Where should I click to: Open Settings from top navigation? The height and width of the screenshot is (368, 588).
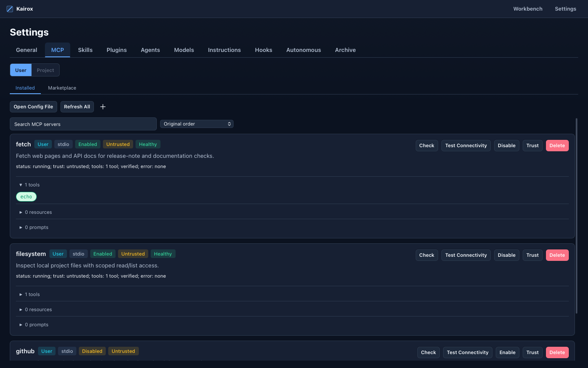coord(566,9)
